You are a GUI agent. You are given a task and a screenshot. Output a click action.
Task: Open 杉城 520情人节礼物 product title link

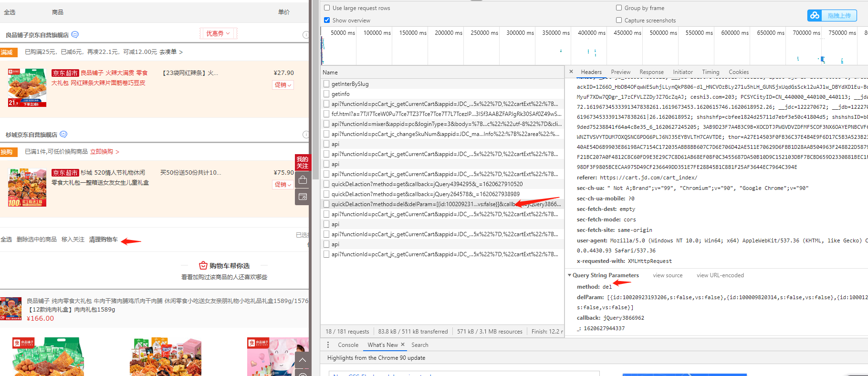[100, 178]
